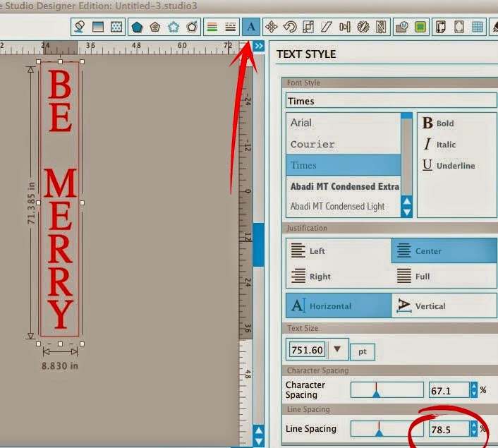Decrease Line Spacing with down stepper
Viewport: 498px width, 448px height.
coord(473,433)
